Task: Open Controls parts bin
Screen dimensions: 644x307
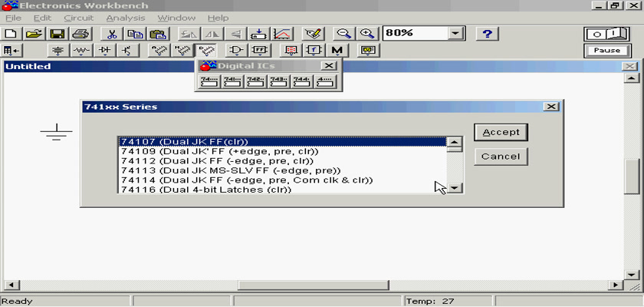Action: coord(314,51)
